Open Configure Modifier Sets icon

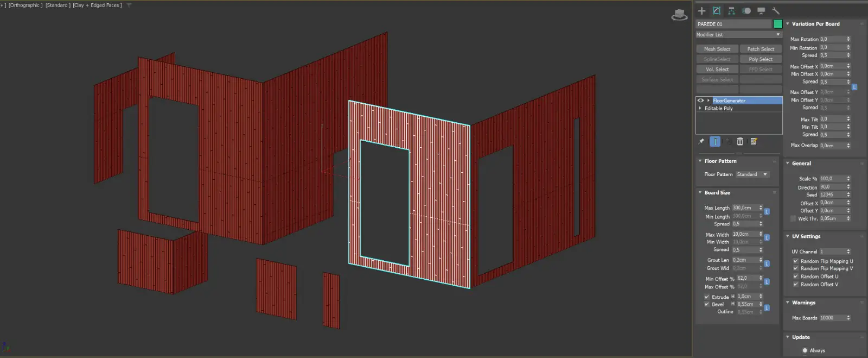[754, 141]
